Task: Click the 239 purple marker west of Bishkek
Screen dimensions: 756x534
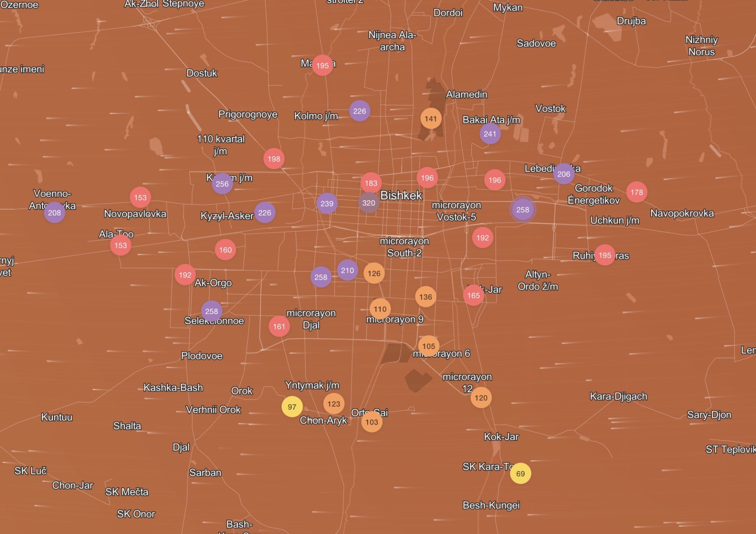Action: point(327,203)
